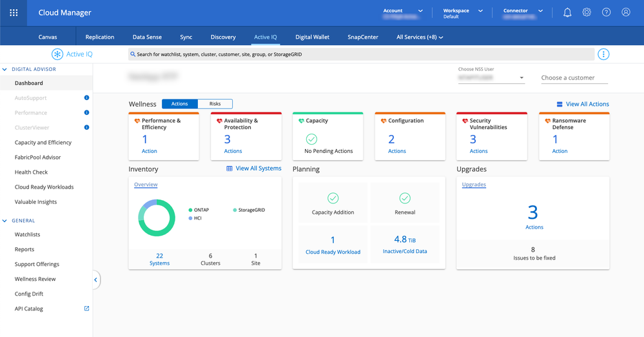The height and width of the screenshot is (337, 644).
Task: Open the app launcher grid icon
Action: click(14, 12)
